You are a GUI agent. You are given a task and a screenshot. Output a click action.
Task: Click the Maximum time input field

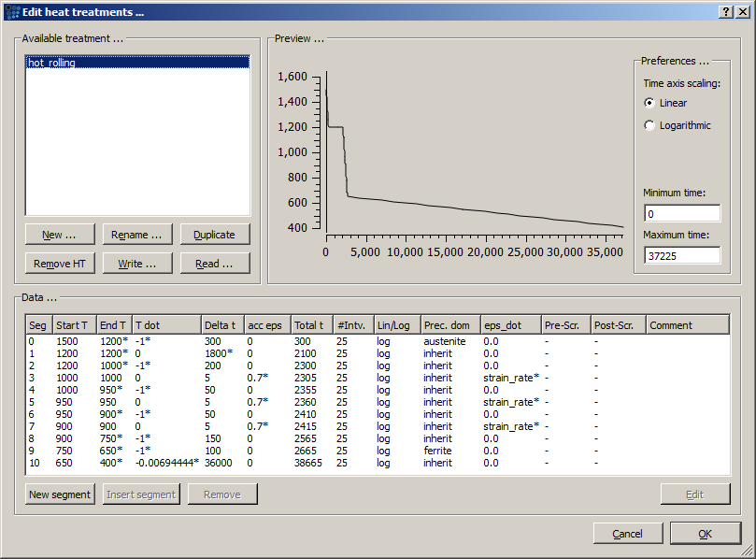tap(681, 255)
